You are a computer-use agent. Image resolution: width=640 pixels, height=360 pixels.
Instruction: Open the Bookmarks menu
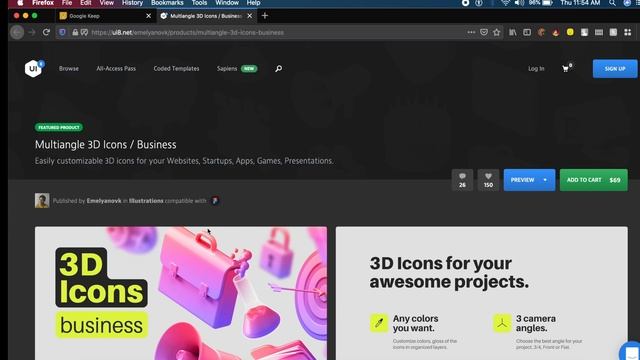coord(167,3)
